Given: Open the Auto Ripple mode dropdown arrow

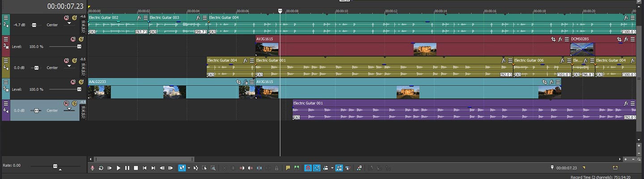Looking at the screenshot, I should 332,168.
